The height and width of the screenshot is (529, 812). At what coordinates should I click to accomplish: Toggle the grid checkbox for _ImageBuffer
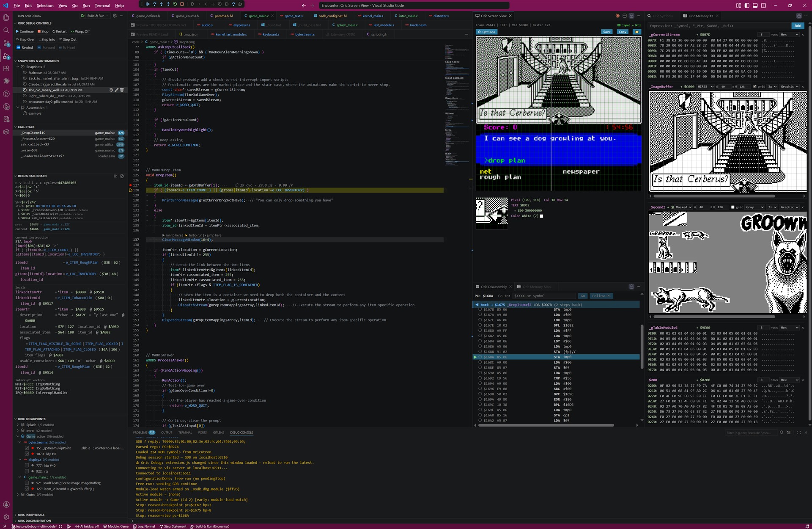click(754, 86)
